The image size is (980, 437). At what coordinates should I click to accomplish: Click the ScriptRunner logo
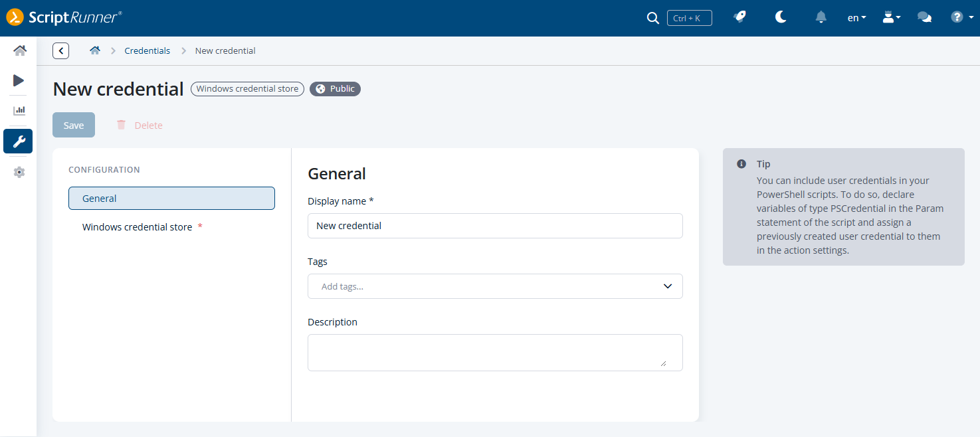click(x=64, y=17)
